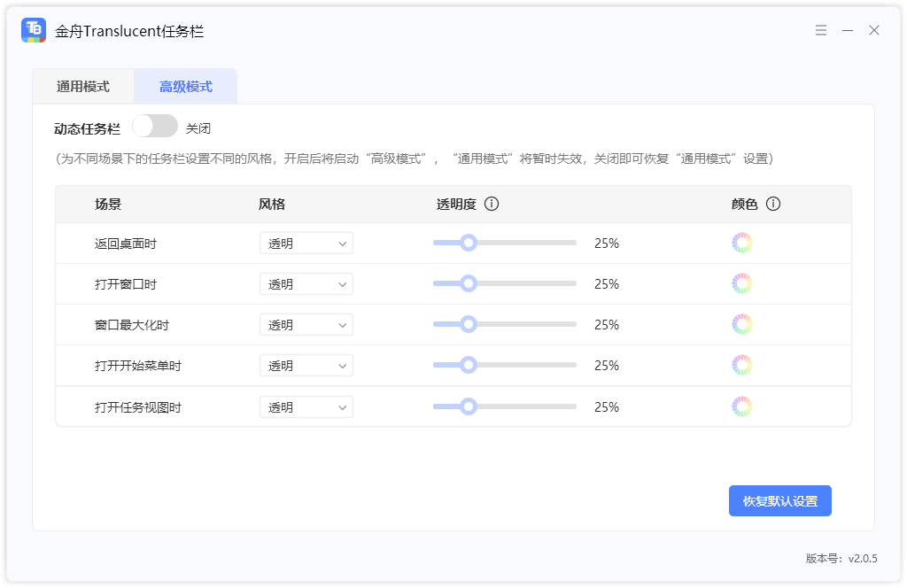Toggle the 动态任务栏 switch on
Screen dimensions: 907x588
155,127
